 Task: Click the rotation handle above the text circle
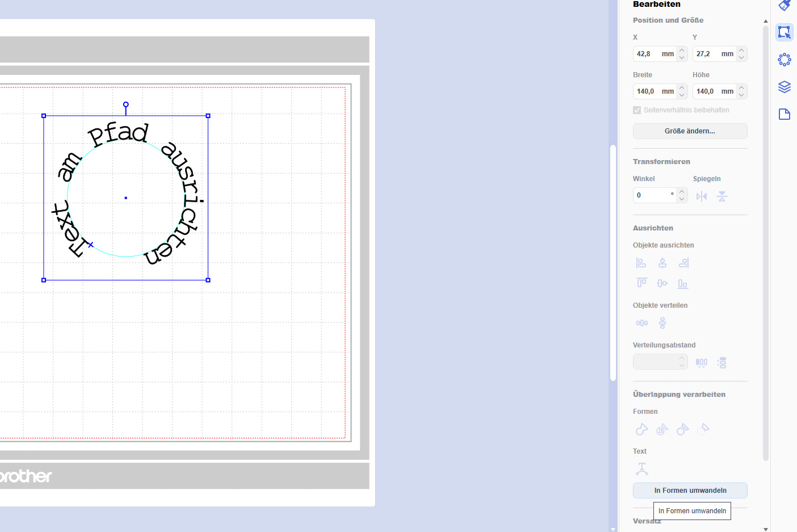(126, 105)
